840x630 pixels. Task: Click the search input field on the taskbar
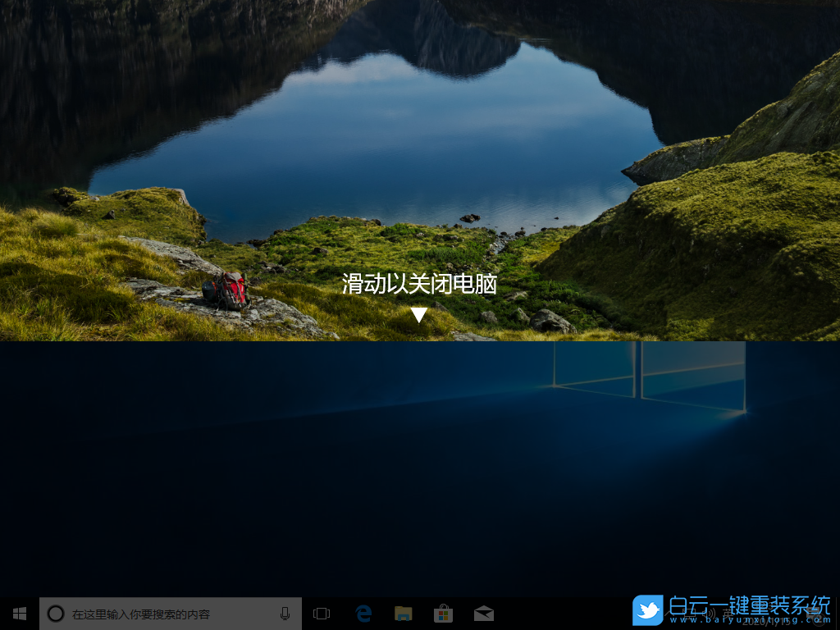tap(164, 613)
